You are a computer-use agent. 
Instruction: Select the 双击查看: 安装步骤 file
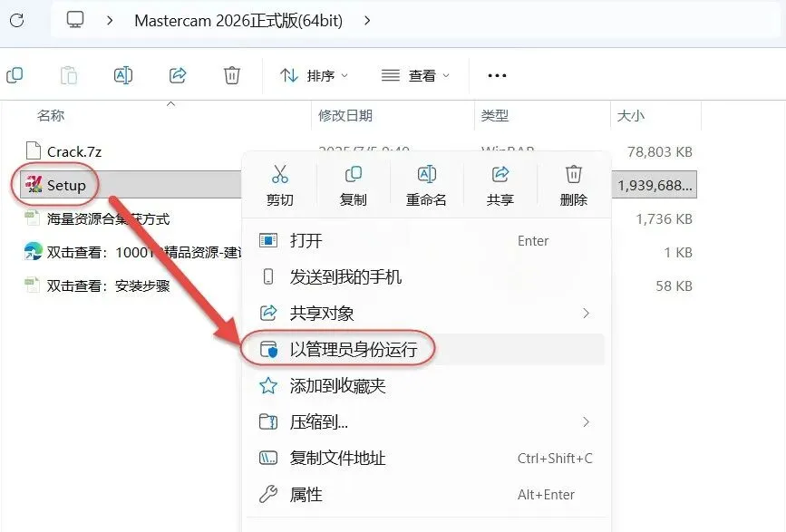108,286
